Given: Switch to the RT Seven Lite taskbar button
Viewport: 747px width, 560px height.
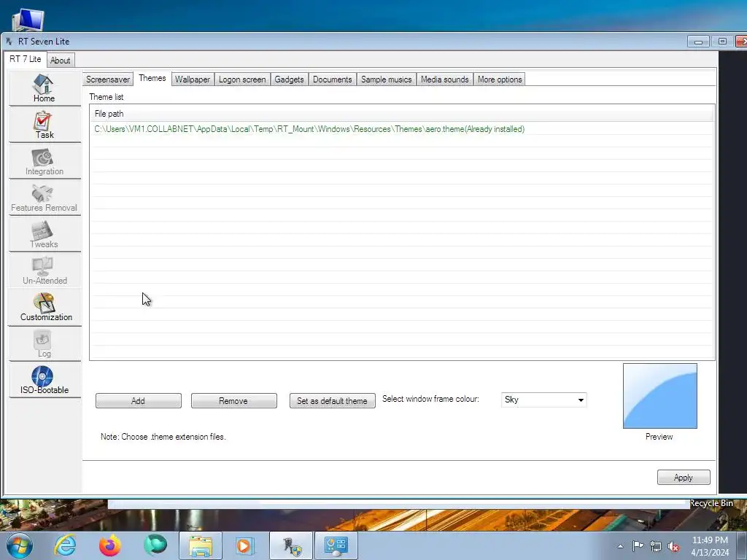Looking at the screenshot, I should 291,545.
